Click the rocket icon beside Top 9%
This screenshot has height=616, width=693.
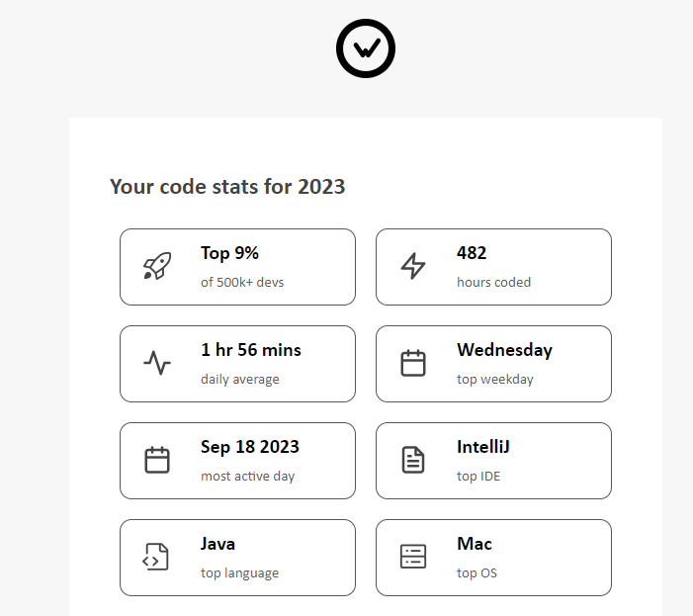point(157,266)
